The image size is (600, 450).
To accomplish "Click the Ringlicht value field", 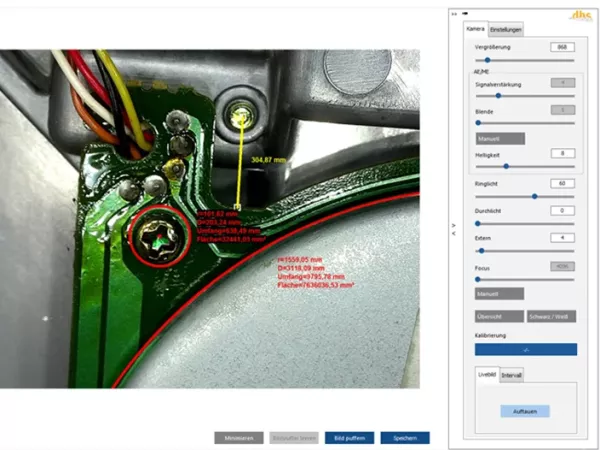I will tap(562, 184).
